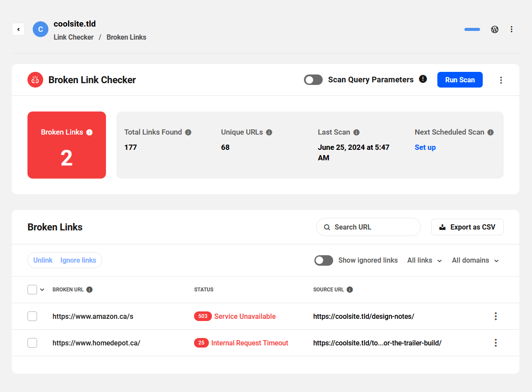Click the coolsite.tld site title
Screen dimensions: 532x392
coord(75,24)
